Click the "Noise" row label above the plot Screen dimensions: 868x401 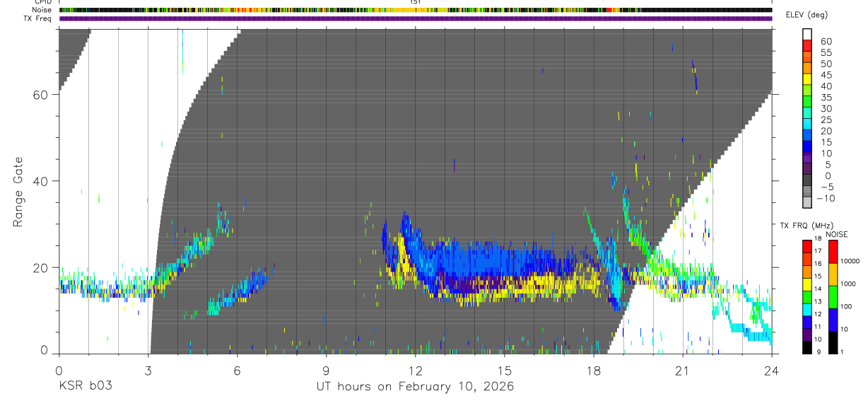(x=43, y=10)
